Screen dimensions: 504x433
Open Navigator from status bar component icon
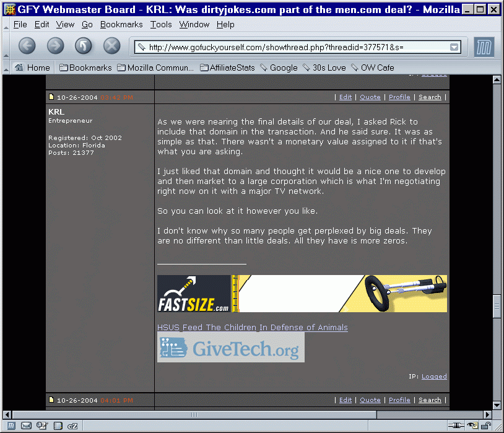(x=11, y=426)
